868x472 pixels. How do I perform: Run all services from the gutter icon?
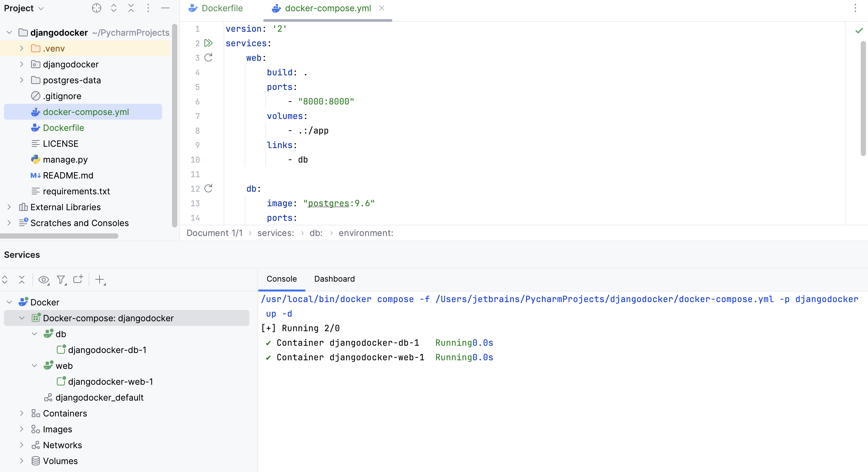[x=208, y=43]
